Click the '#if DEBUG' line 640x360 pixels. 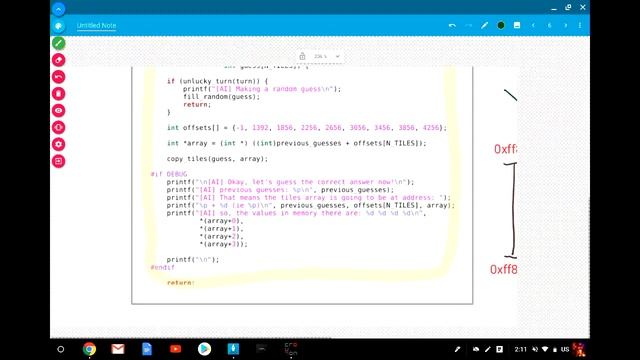(169, 174)
